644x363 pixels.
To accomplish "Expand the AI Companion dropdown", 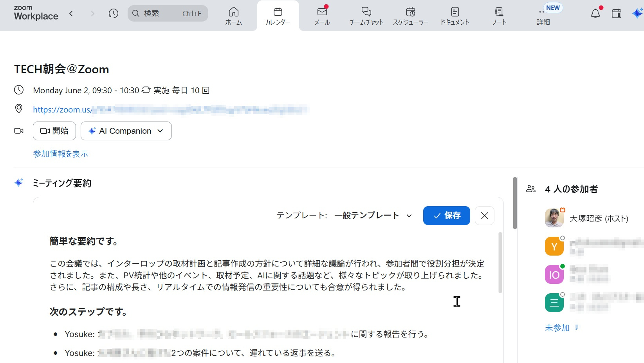I will (126, 131).
